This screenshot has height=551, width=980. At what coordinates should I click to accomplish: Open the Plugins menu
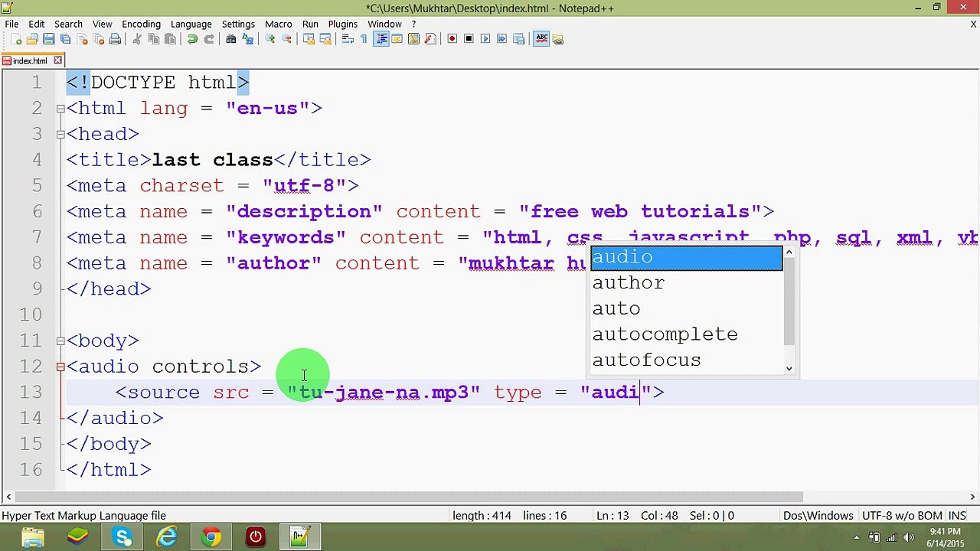pyautogui.click(x=343, y=24)
